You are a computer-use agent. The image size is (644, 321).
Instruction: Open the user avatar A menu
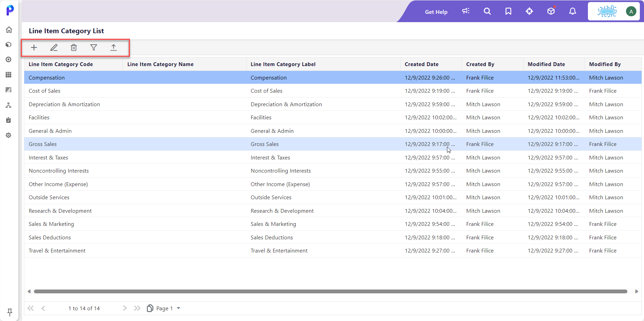click(631, 11)
